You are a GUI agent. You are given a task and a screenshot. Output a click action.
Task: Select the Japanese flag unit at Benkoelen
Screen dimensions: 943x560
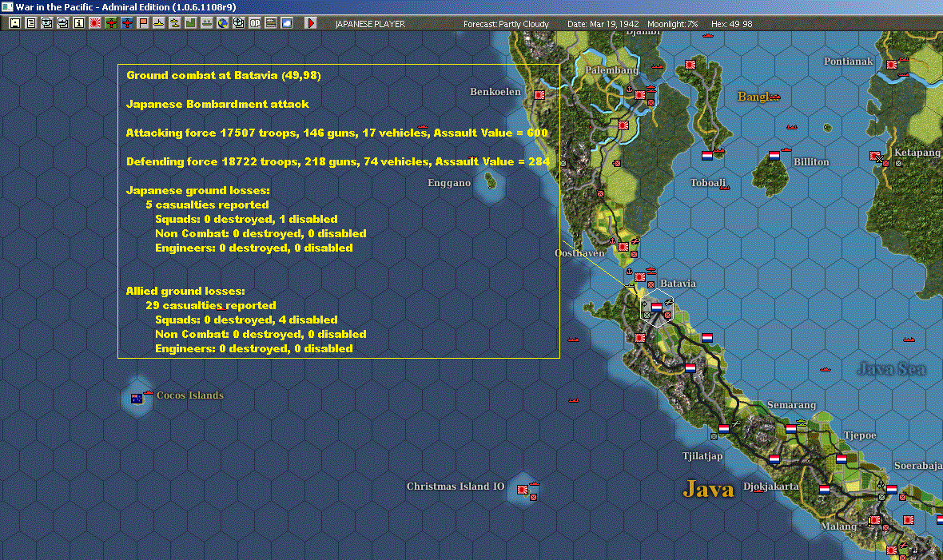pyautogui.click(x=539, y=95)
